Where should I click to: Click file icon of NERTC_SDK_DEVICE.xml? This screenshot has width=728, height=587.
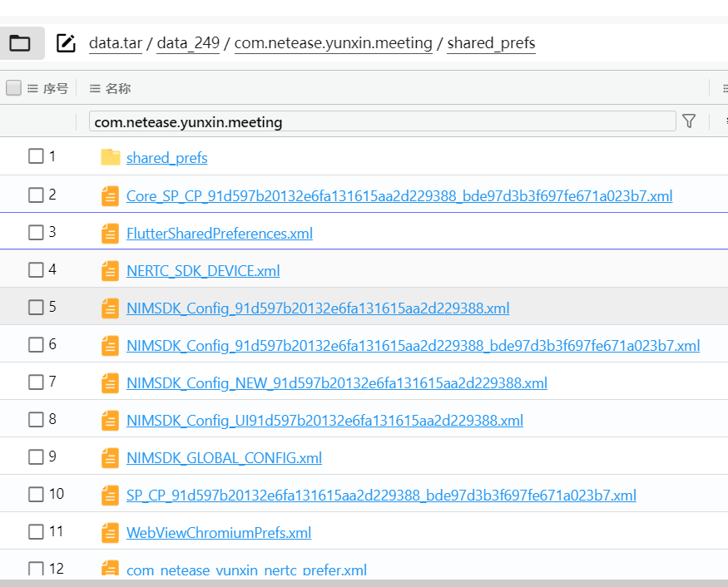click(x=110, y=271)
